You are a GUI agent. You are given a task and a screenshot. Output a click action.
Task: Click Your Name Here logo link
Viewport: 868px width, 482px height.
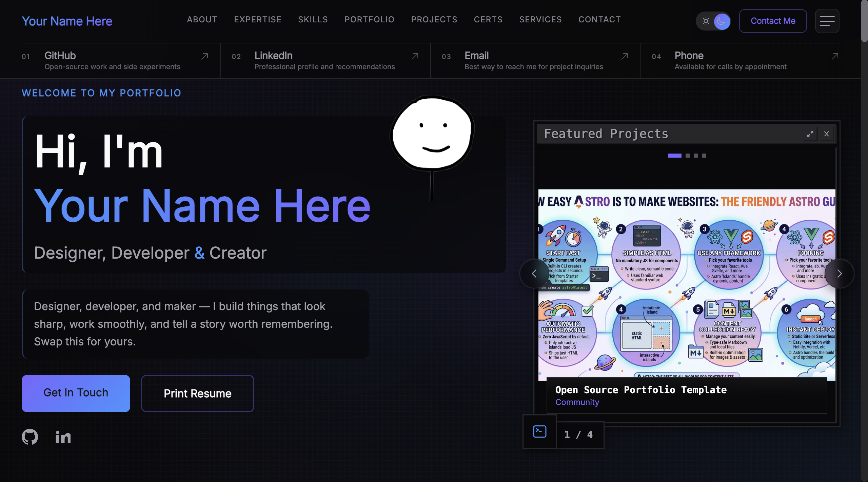tap(67, 21)
